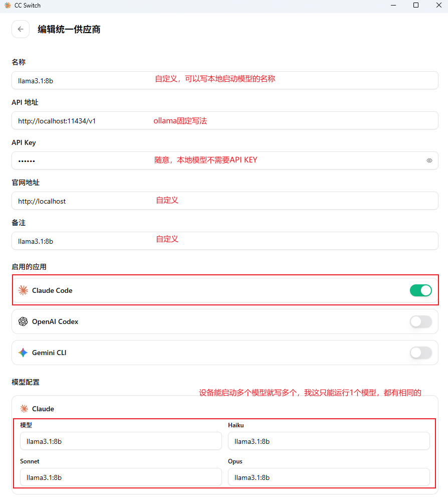Viewport: 448px width, 497px height.
Task: Click the 模型配置 section label
Action: coord(26,382)
